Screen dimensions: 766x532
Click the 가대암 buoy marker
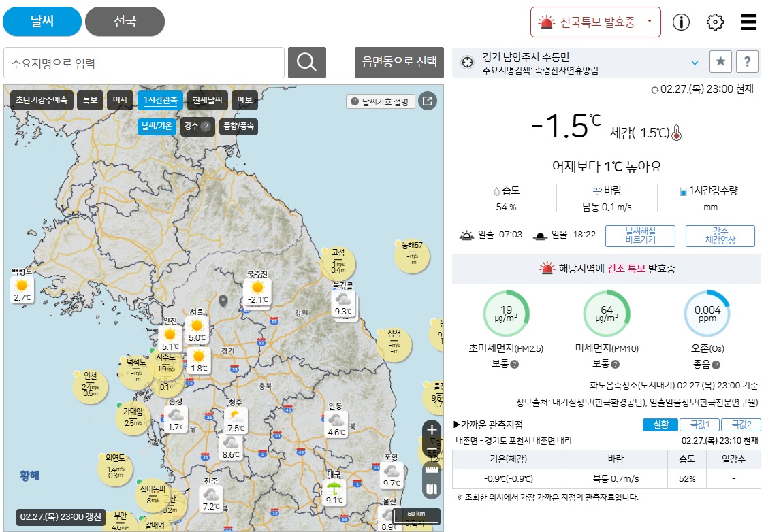tap(133, 419)
